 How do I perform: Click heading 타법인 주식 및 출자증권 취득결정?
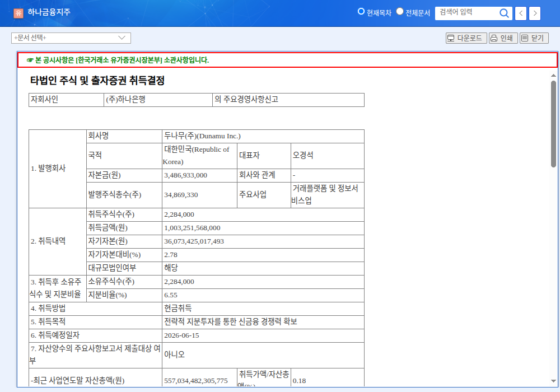coord(97,80)
